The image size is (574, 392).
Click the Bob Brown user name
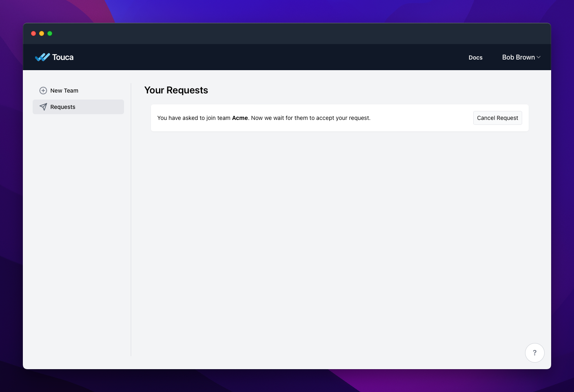(519, 58)
